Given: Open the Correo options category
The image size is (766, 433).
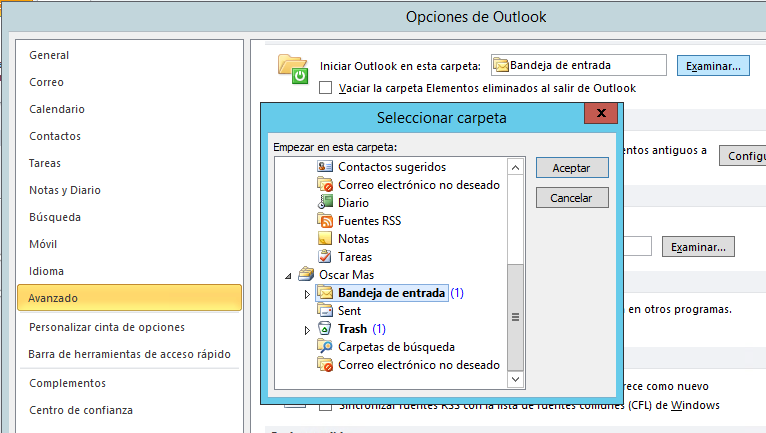Looking at the screenshot, I should pos(129,82).
